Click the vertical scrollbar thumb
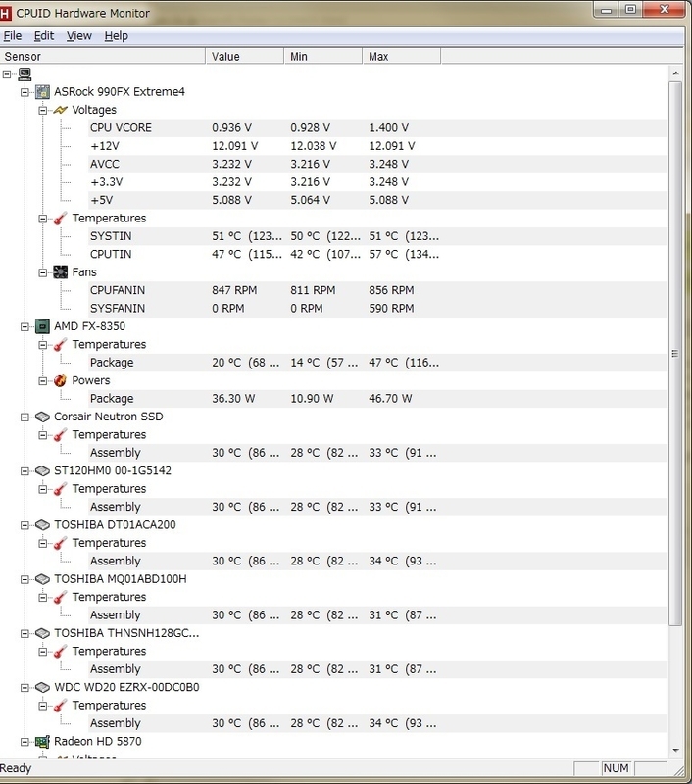692x784 pixels. tap(675, 354)
